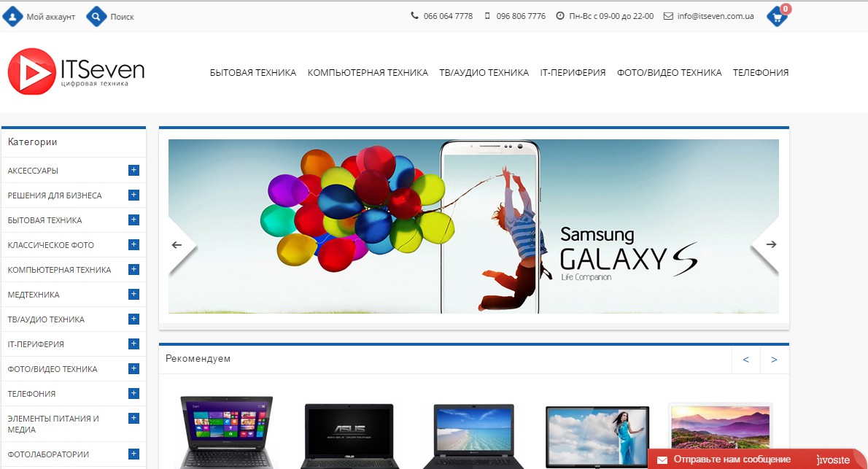The height and width of the screenshot is (469, 868).
Task: Click the clock icon by working hours
Action: 560,16
